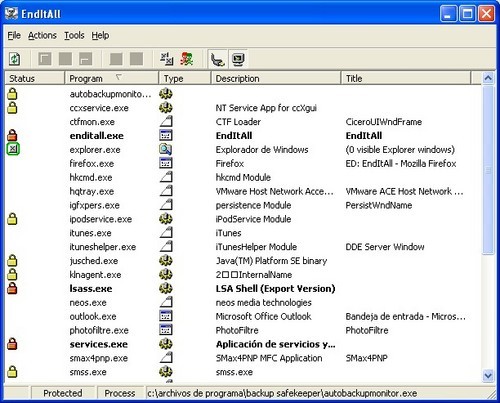500x403 pixels.
Task: Click the vertical scrollbar thumb
Action: point(488,170)
